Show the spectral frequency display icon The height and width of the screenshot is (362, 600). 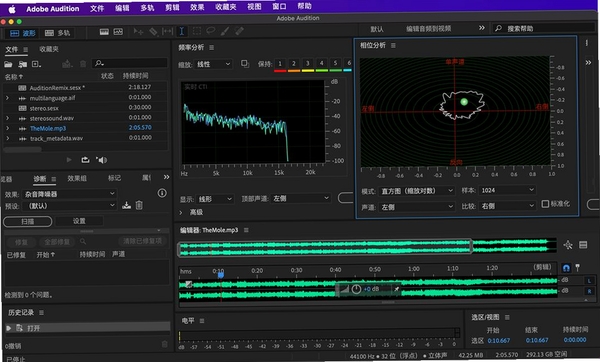[104, 32]
